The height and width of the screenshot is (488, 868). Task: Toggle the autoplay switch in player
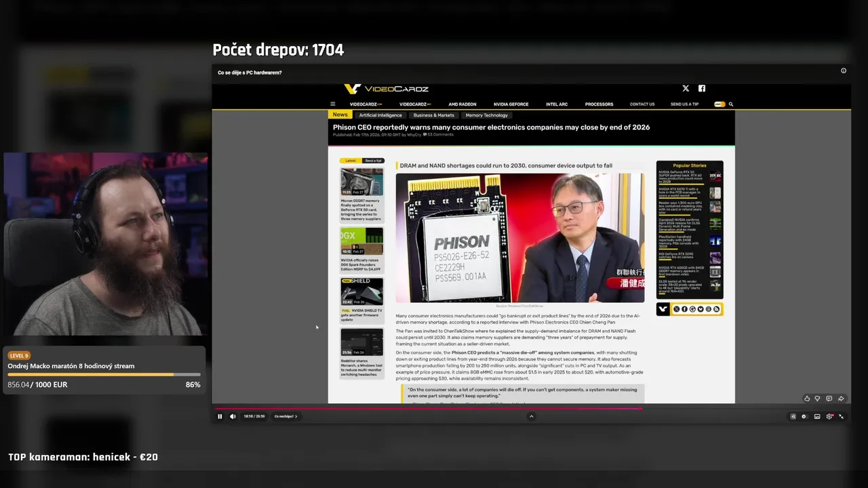click(805, 416)
